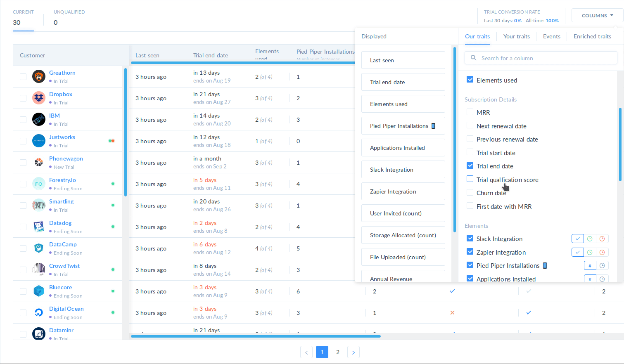Uncheck the Trial end date column
This screenshot has height=364, width=624.
click(x=470, y=165)
